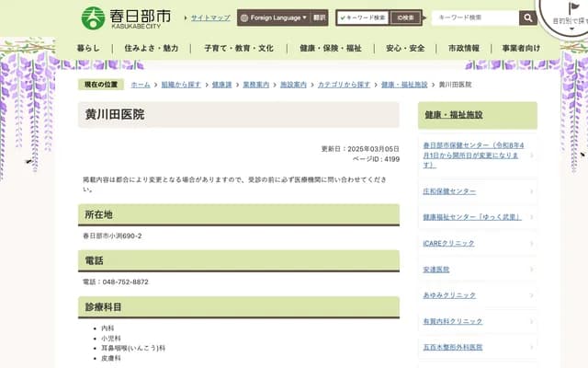Open the 暮らし navigation menu

click(89, 48)
